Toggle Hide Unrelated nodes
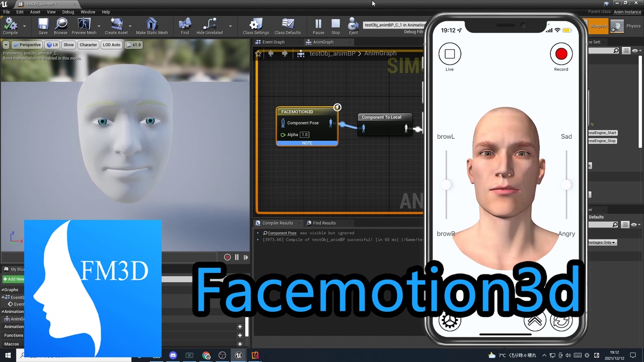The image size is (644, 362). (209, 26)
